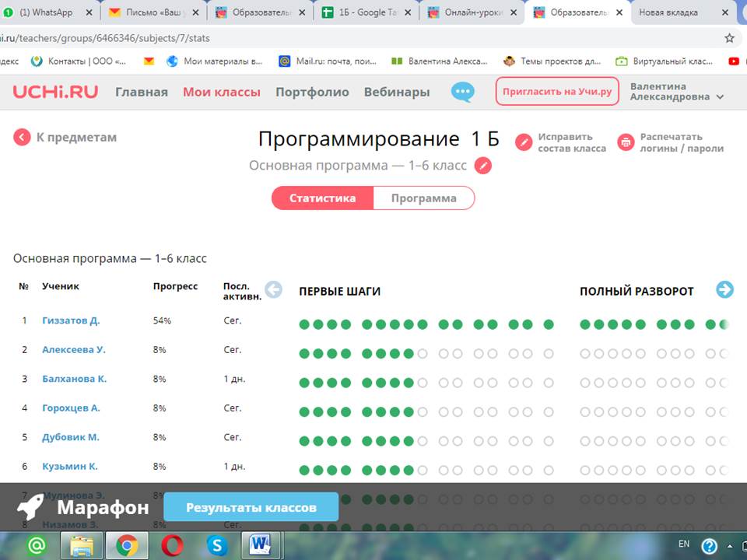Click the Результаты классов button
The height and width of the screenshot is (560, 747).
tap(251, 508)
